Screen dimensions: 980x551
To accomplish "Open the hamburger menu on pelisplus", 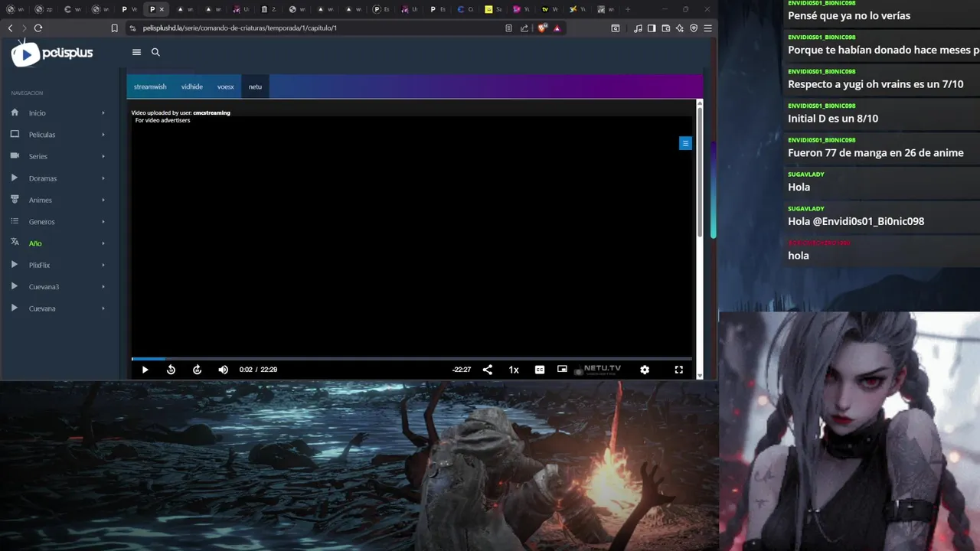I will (x=136, y=52).
